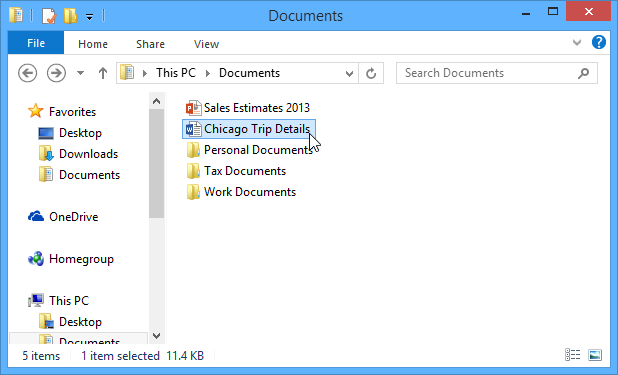This screenshot has width=618, height=375.
Task: Click the Work Documents folder icon
Action: tap(193, 192)
